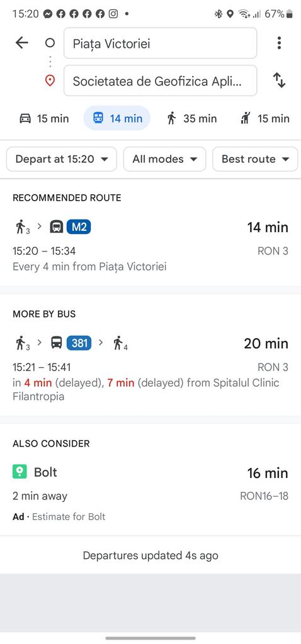
Task: Expand the All modes dropdown
Action: pos(164,159)
